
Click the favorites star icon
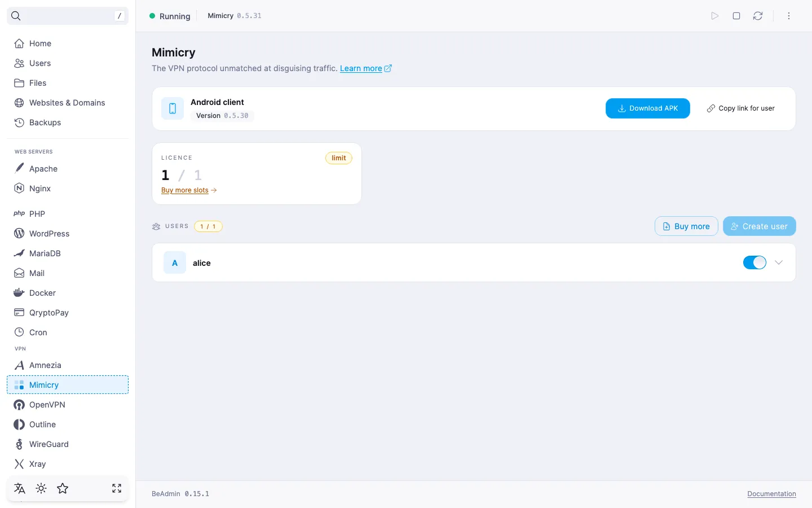(63, 488)
